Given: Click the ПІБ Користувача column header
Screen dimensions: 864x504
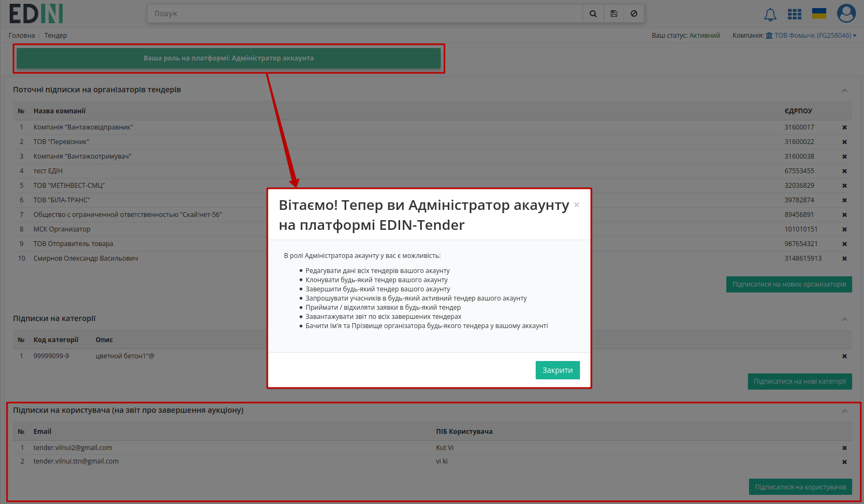Looking at the screenshot, I should click(x=464, y=432).
